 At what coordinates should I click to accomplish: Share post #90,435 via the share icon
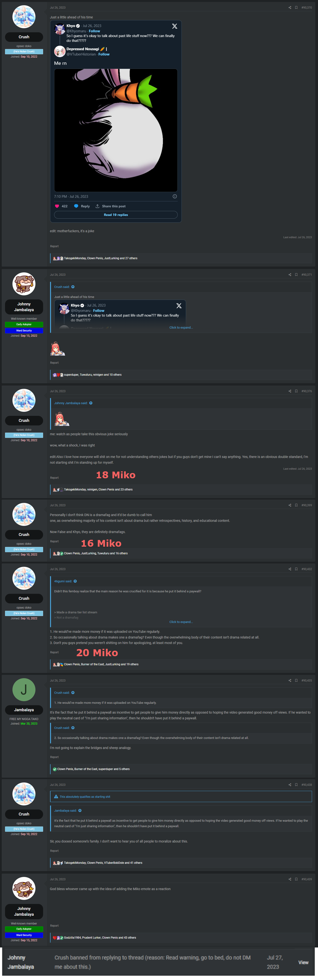point(290,681)
